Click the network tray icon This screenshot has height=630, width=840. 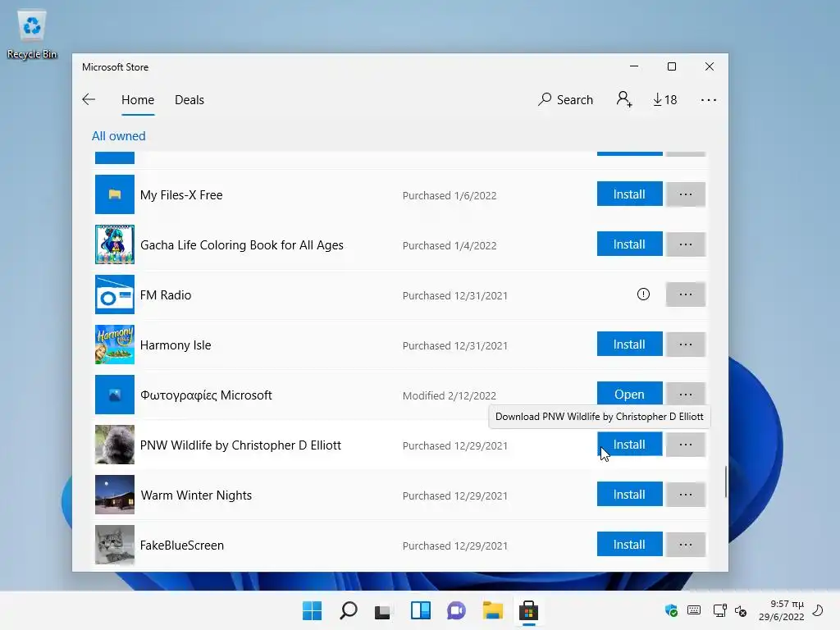coord(719,610)
